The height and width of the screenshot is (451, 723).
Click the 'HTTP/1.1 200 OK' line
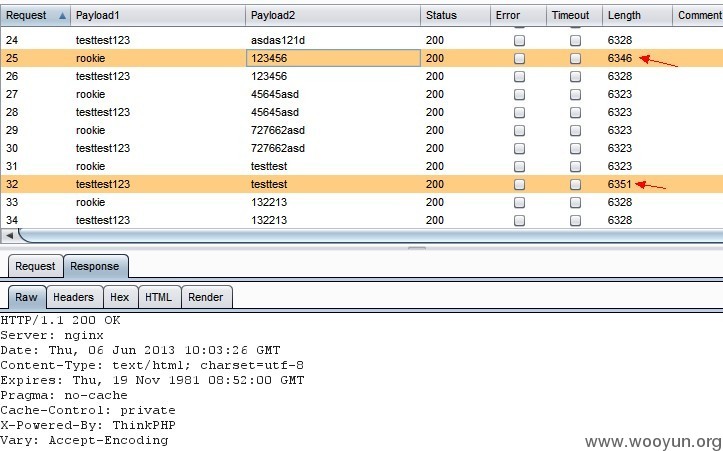point(60,320)
